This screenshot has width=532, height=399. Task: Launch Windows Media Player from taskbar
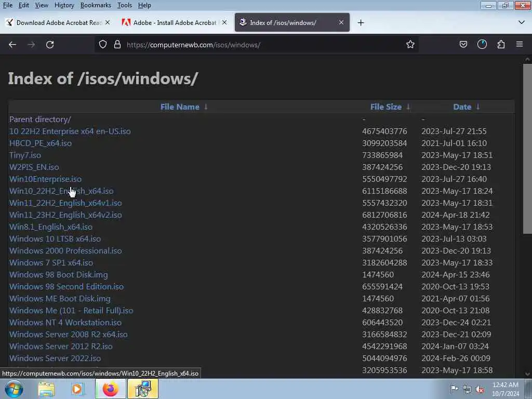[77, 389]
